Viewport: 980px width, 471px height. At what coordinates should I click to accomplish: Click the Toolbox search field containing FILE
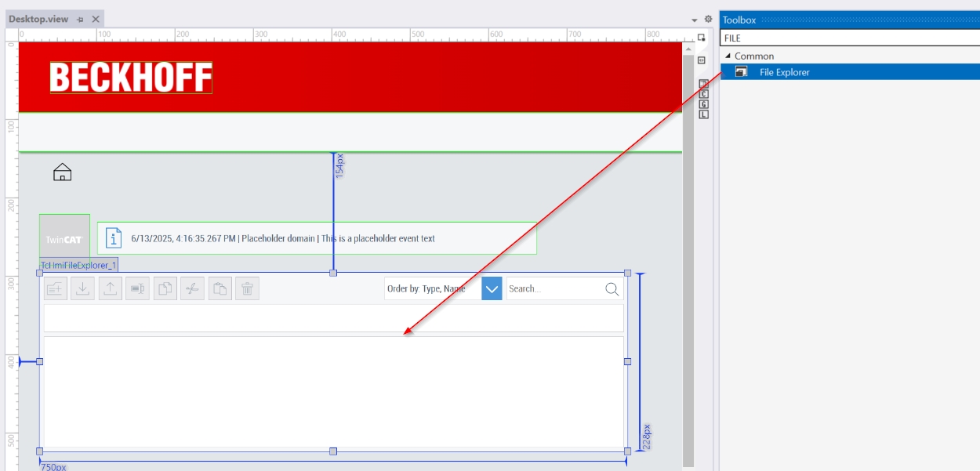coord(850,38)
